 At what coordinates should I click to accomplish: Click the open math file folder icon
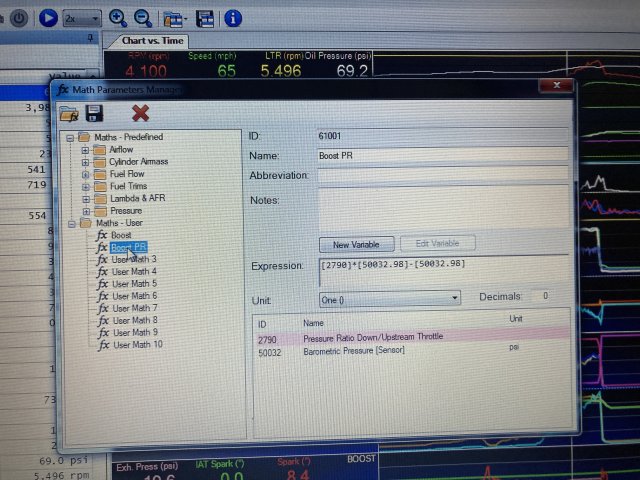[69, 113]
